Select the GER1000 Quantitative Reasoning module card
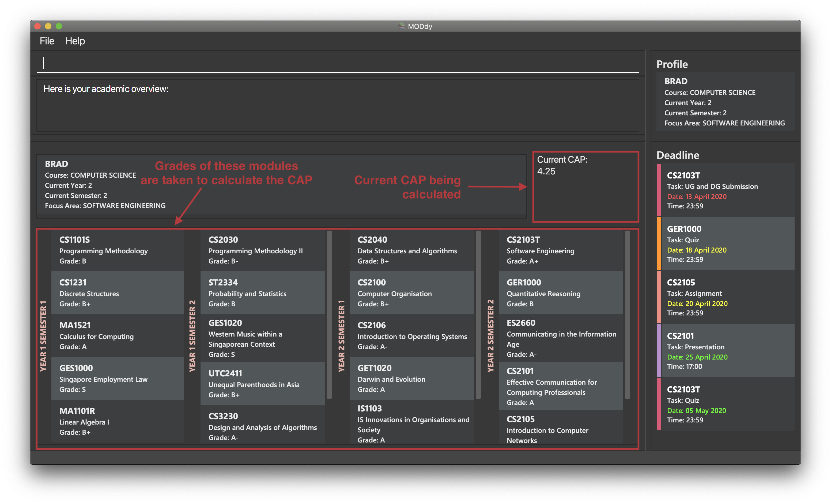Image resolution: width=831 pixels, height=504 pixels. click(561, 293)
